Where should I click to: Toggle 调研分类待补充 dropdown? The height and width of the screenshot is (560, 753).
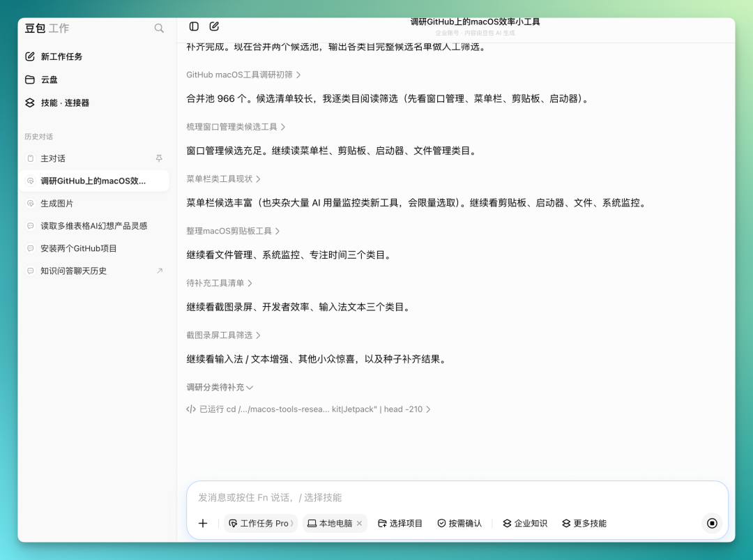point(220,387)
